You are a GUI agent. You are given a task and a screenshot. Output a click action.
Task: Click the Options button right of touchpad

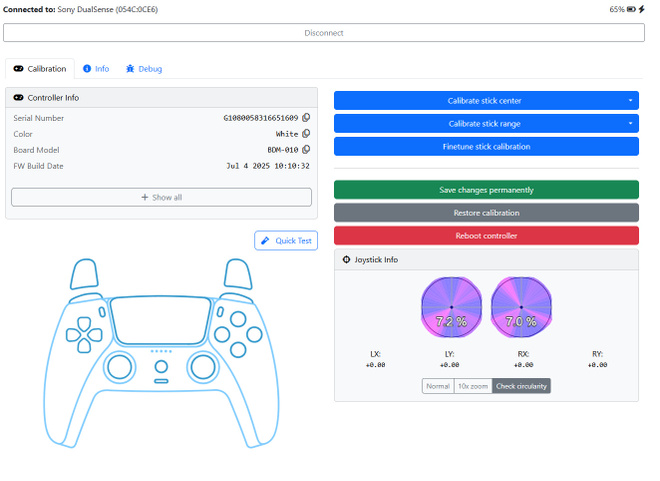coord(220,312)
